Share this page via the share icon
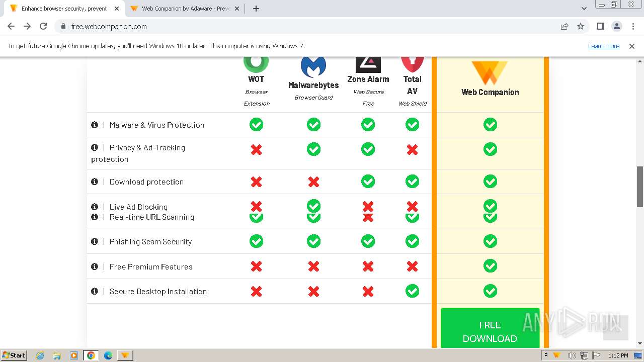The width and height of the screenshot is (644, 362). [565, 26]
